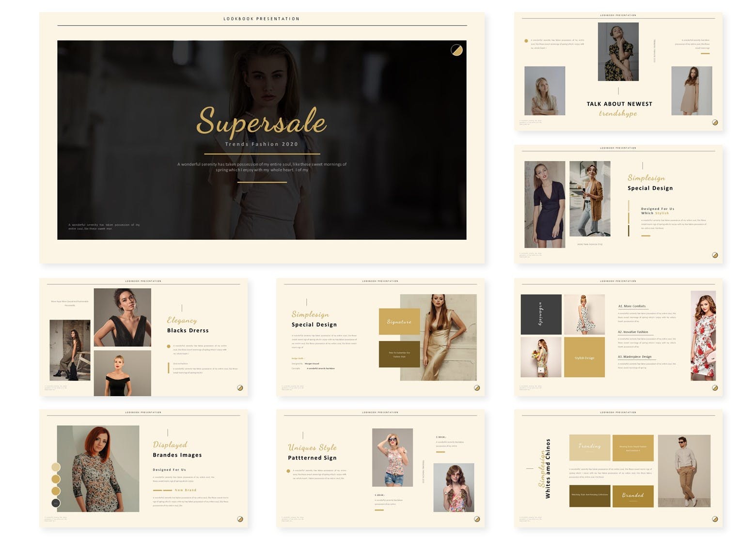Click the logo icon on the Whites and Chinos slide

[715, 519]
